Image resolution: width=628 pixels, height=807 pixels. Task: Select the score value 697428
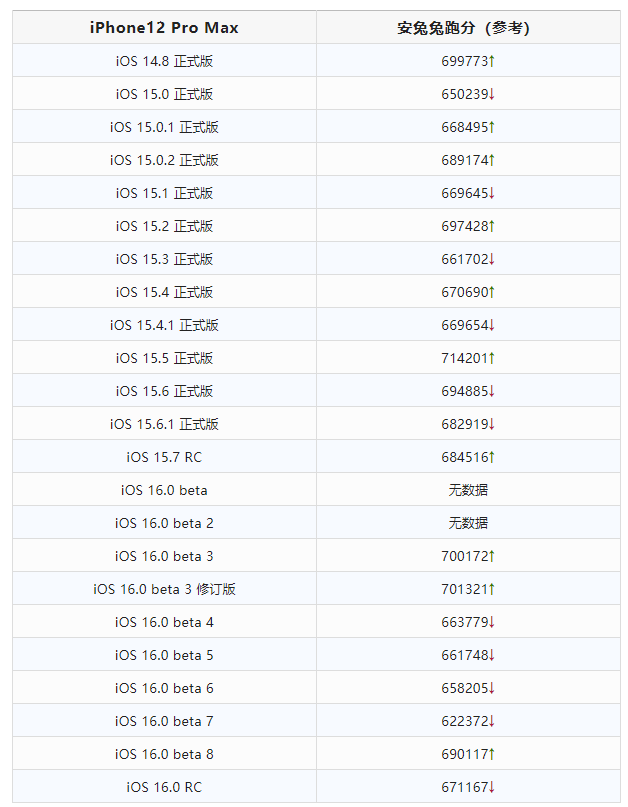[x=464, y=226]
